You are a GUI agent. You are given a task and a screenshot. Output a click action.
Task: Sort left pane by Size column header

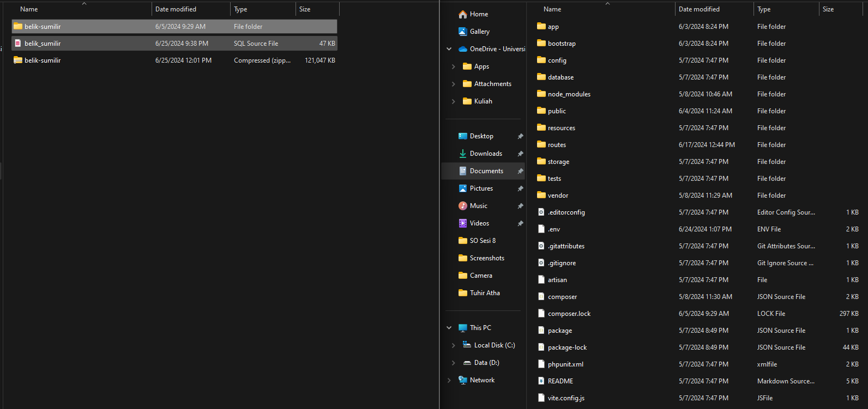(305, 9)
